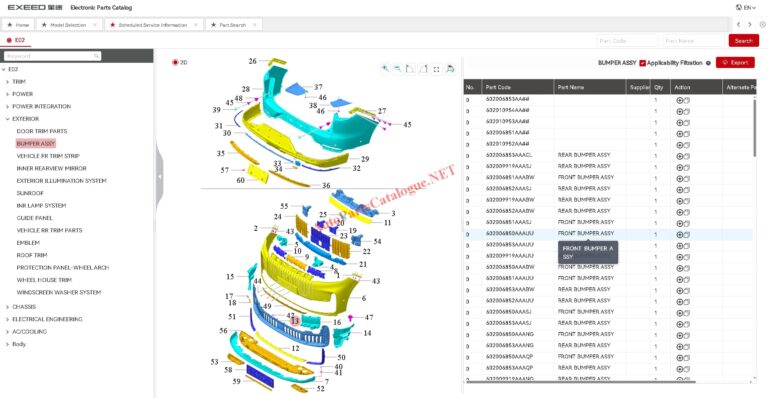Uncheck the Applicability Filtration checkbox
Viewport: 768px width, 398px height.
tap(643, 63)
